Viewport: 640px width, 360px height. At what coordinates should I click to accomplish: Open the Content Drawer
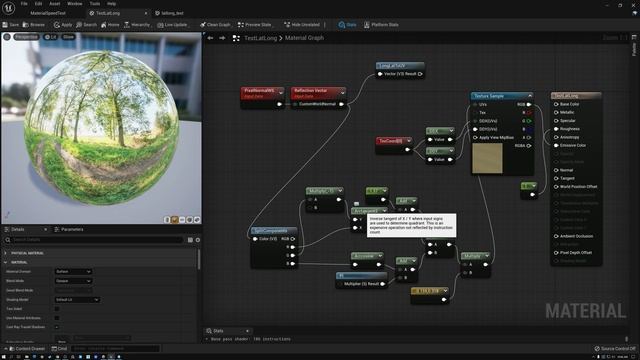coord(27,349)
